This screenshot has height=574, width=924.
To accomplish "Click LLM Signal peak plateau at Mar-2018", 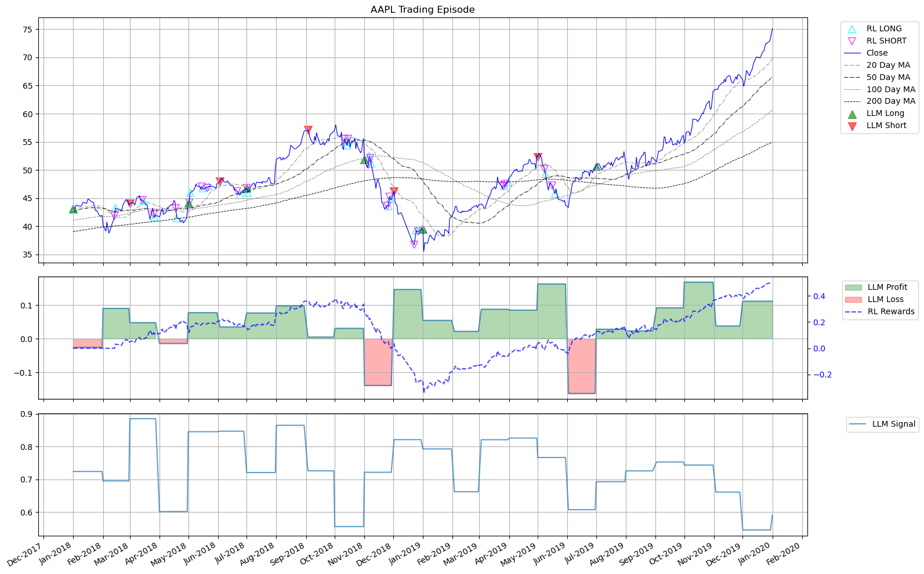I will coord(143,419).
